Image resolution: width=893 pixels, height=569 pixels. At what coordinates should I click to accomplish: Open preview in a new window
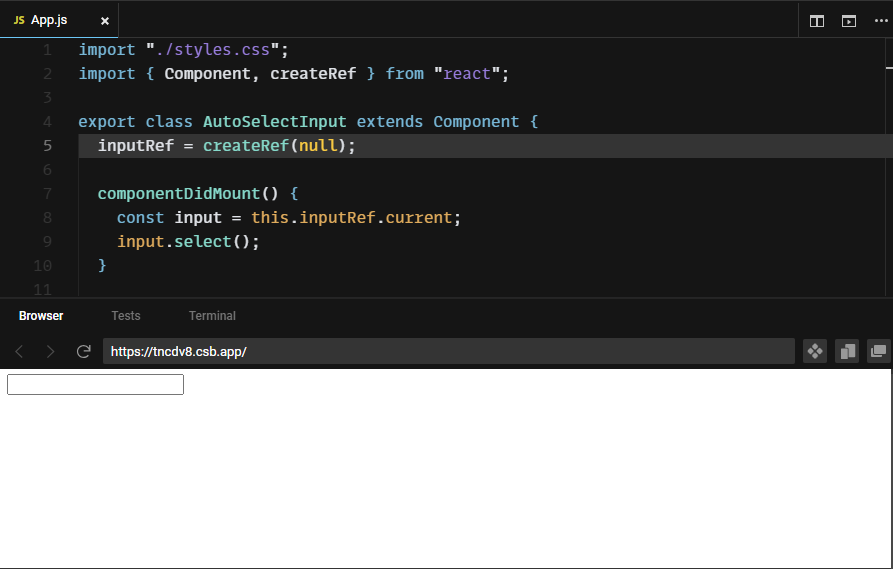[x=879, y=351]
